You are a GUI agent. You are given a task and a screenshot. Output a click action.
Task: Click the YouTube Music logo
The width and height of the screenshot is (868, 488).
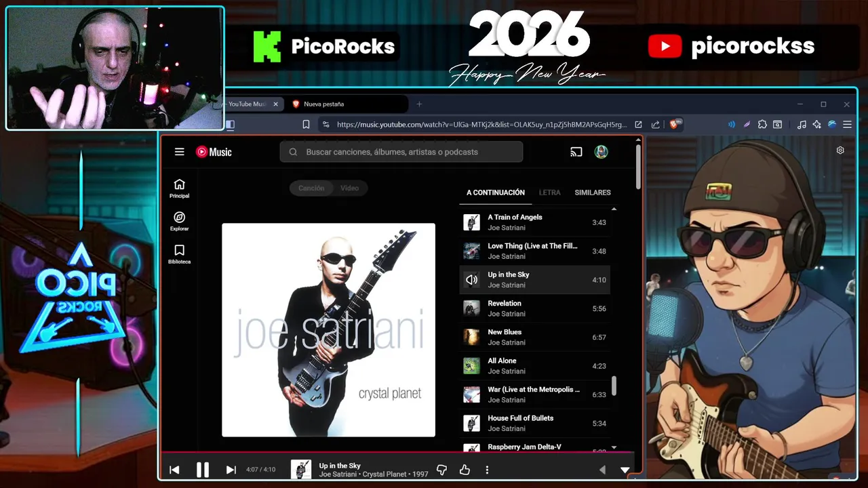pos(214,152)
